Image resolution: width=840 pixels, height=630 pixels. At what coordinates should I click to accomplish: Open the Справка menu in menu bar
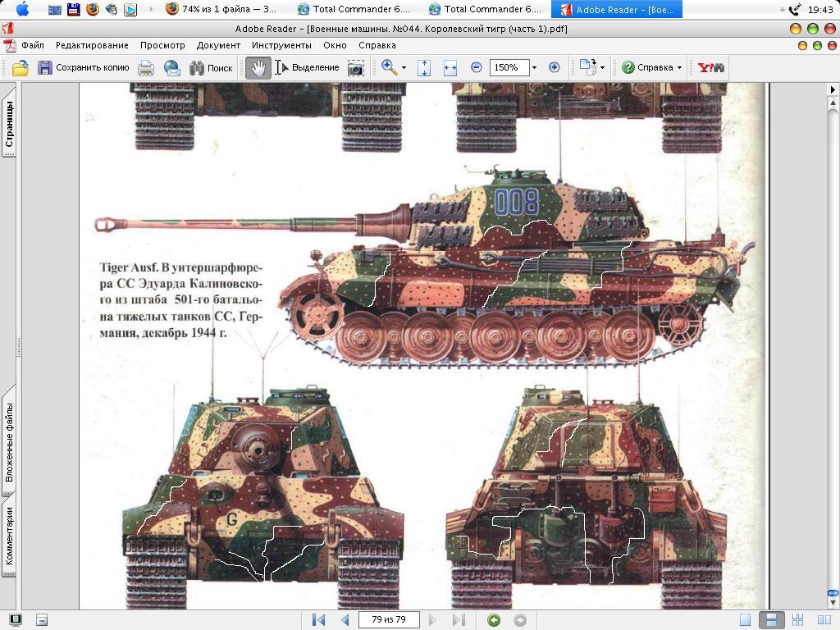click(377, 46)
